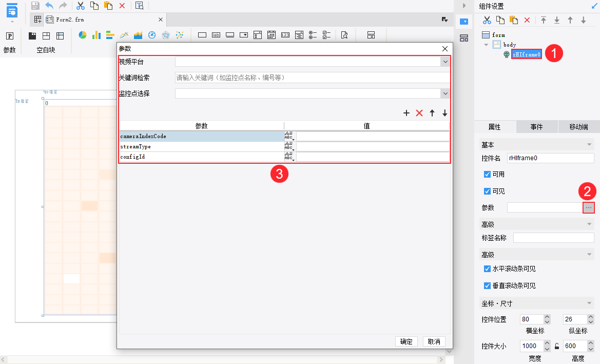The image size is (600, 364).
Task: Click cut icon in component settings panel
Action: pos(487,21)
